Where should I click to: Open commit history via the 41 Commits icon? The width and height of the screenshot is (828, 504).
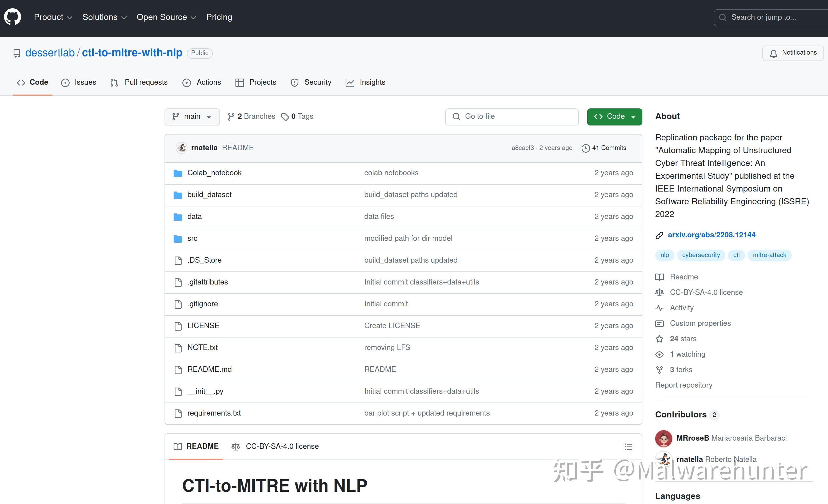(586, 148)
